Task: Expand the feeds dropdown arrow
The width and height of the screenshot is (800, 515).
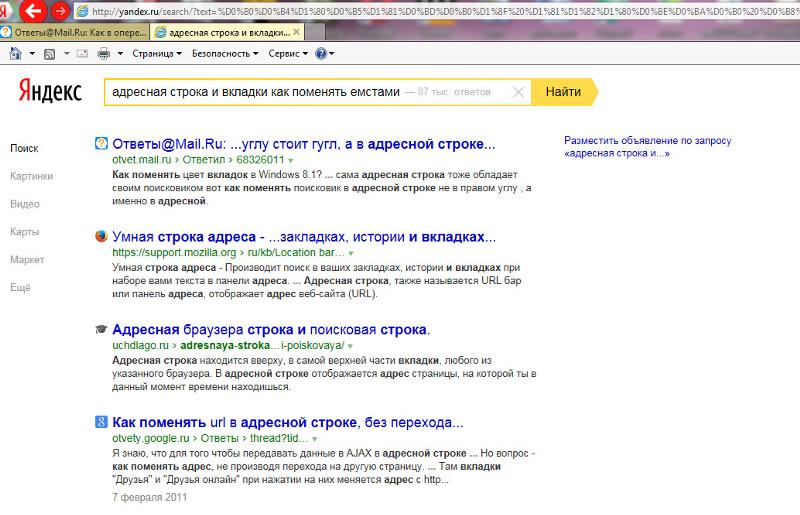Action: point(66,53)
